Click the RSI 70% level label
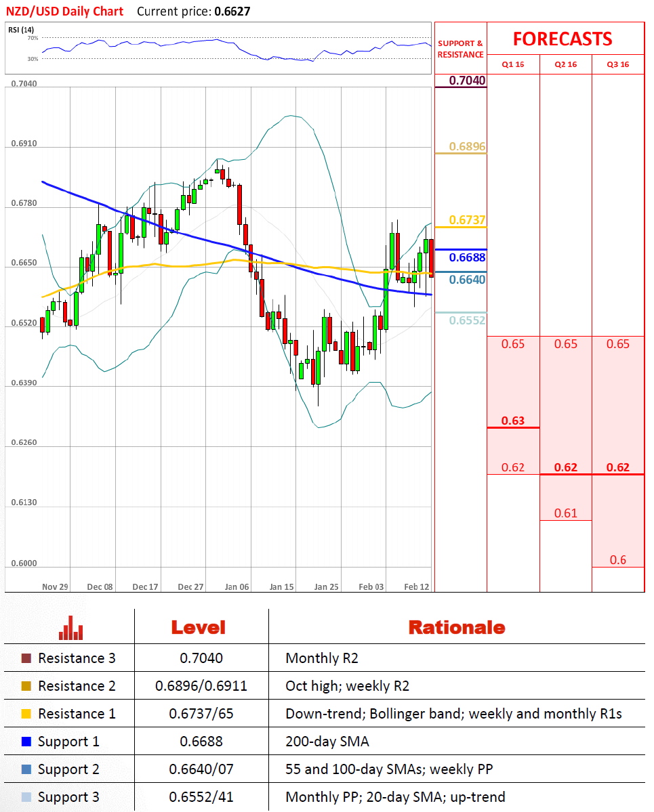The width and height of the screenshot is (654, 812). [33, 38]
